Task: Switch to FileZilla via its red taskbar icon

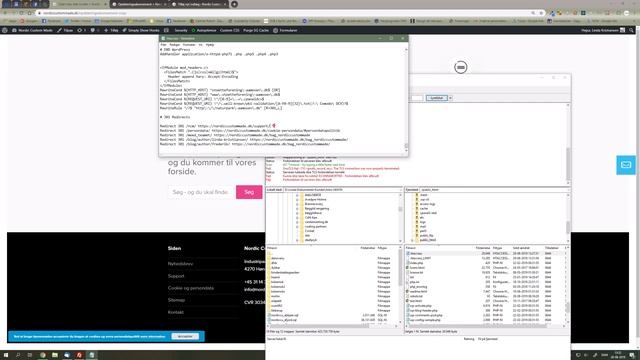Action: click(79, 355)
